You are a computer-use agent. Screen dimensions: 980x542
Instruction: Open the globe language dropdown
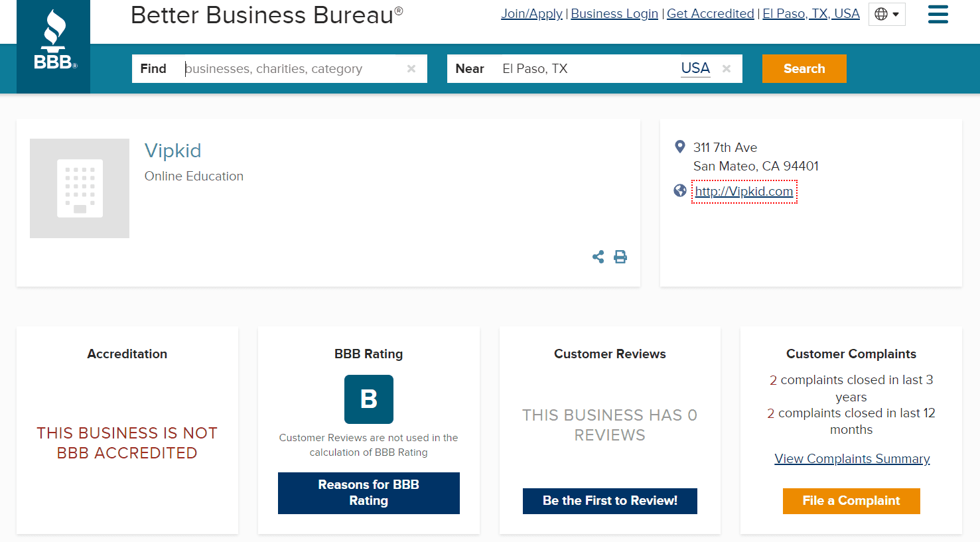887,14
